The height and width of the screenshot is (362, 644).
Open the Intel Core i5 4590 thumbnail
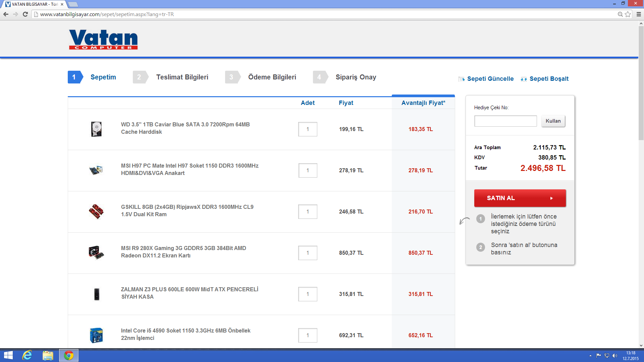96,335
